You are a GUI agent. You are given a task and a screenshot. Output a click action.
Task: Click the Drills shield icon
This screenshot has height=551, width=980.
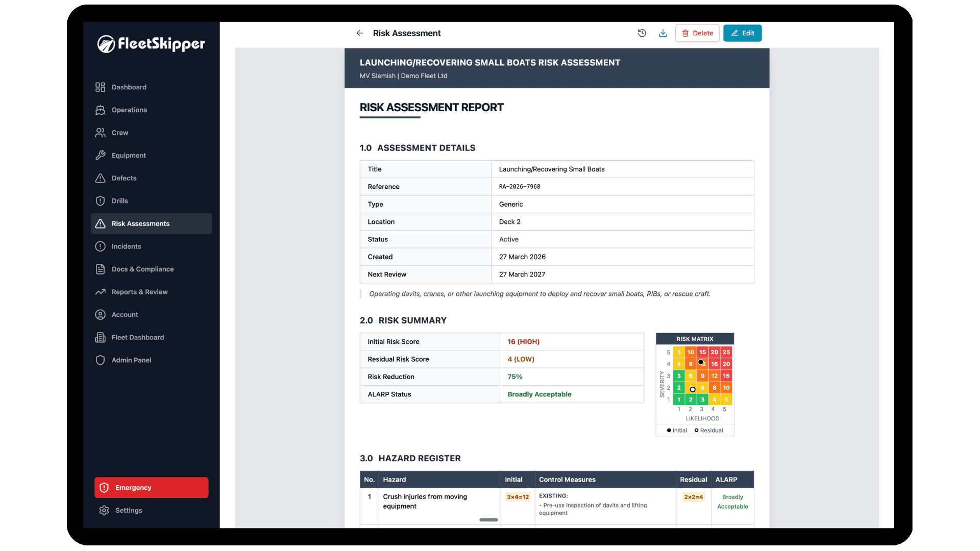[100, 201]
